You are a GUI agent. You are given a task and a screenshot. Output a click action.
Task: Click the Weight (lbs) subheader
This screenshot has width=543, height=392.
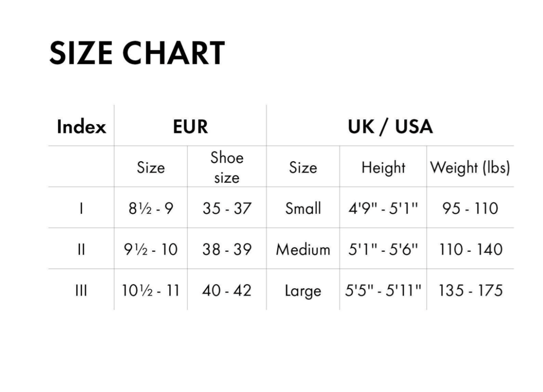pos(470,168)
